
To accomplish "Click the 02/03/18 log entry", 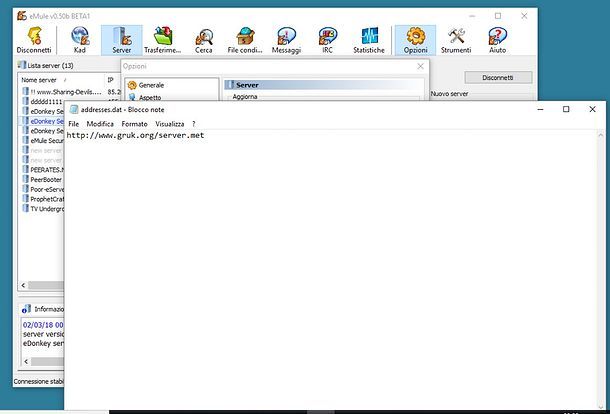I will [43, 325].
